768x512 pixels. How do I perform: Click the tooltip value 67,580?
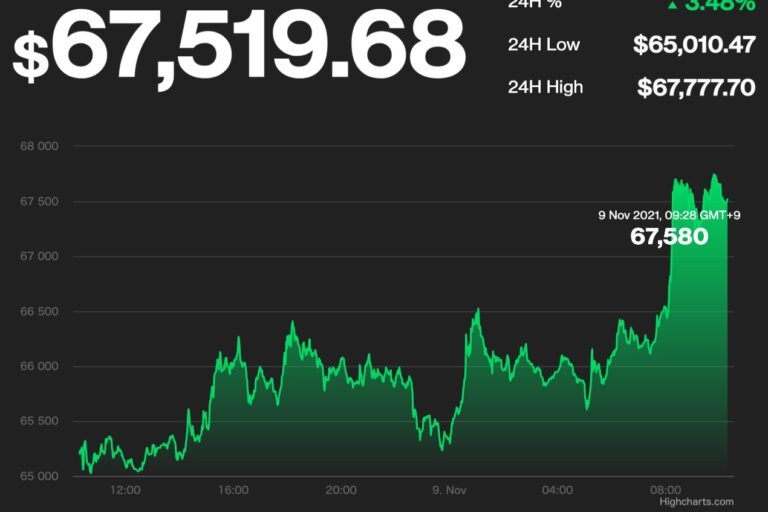coord(669,237)
